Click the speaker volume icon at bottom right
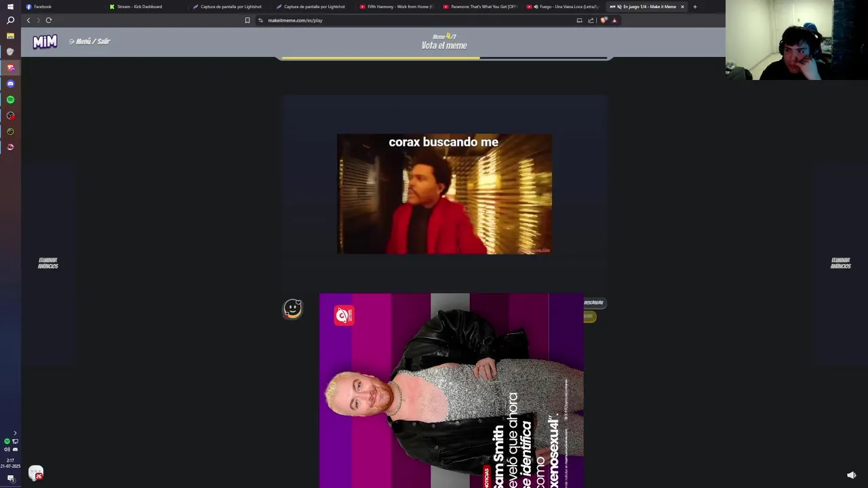868x488 pixels. point(852,475)
